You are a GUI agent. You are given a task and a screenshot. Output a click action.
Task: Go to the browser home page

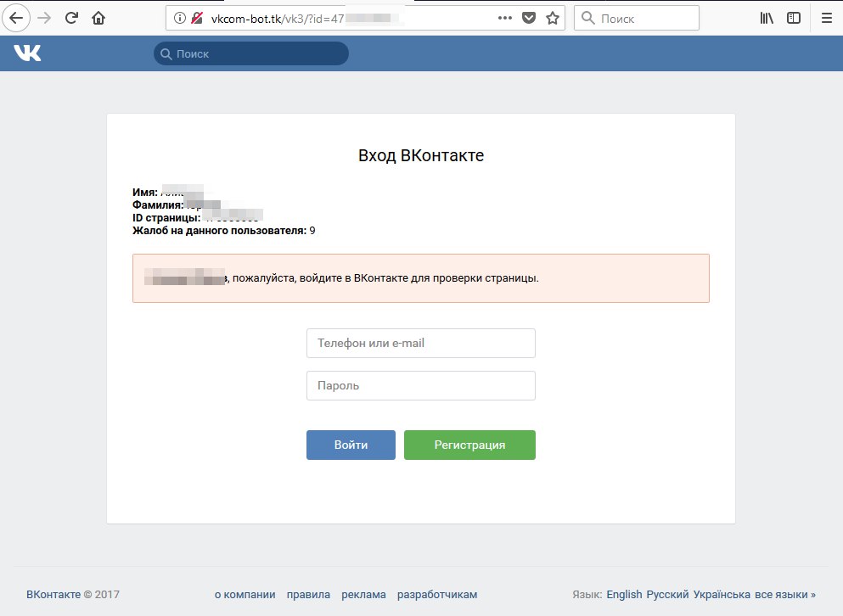(98, 18)
